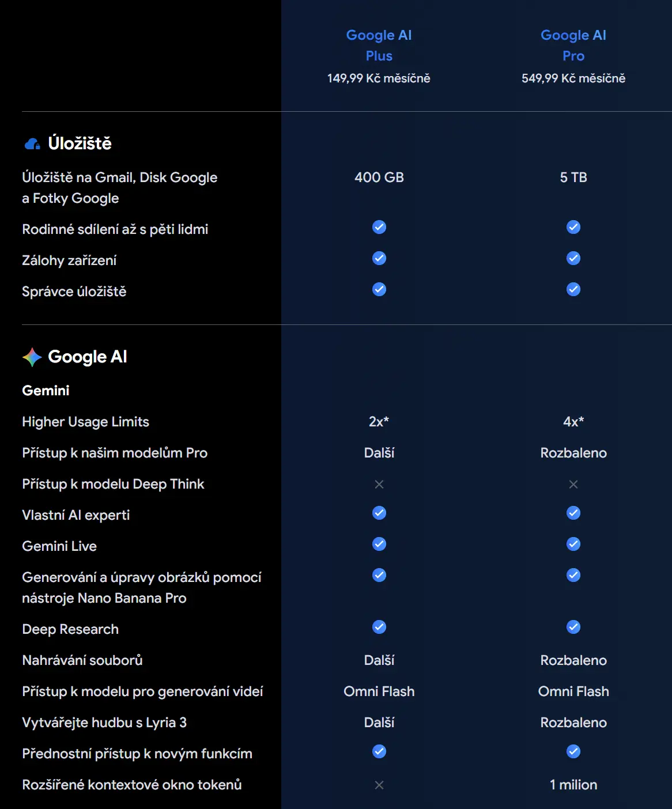
Task: Click the cloud storage icon beside Úložiště
Action: 32,143
